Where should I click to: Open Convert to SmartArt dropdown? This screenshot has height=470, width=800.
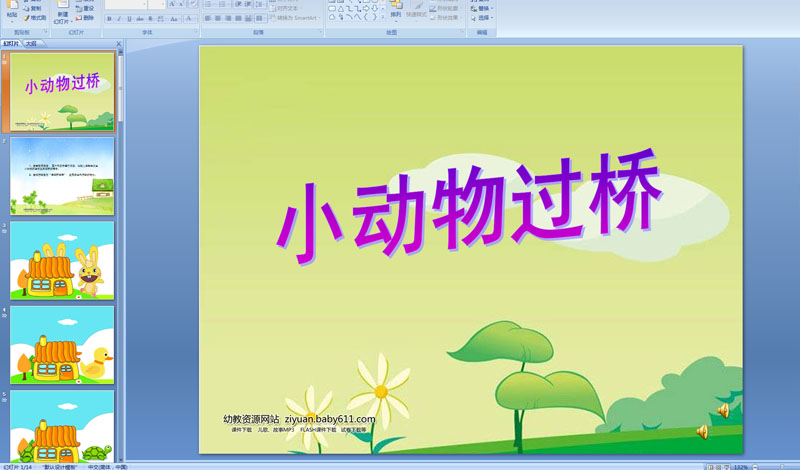pos(295,18)
